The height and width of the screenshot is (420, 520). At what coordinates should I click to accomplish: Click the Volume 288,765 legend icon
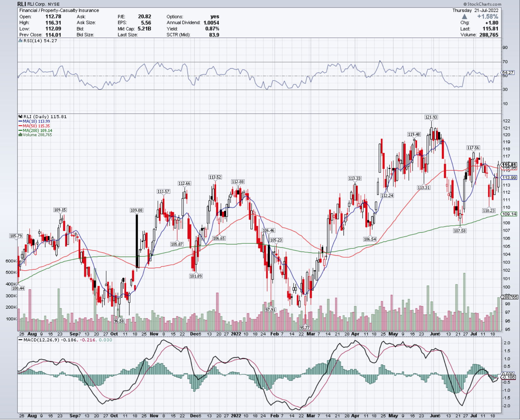[20, 135]
